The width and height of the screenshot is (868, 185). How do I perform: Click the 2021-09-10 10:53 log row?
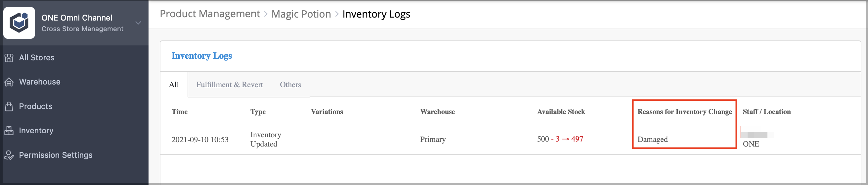coord(510,140)
